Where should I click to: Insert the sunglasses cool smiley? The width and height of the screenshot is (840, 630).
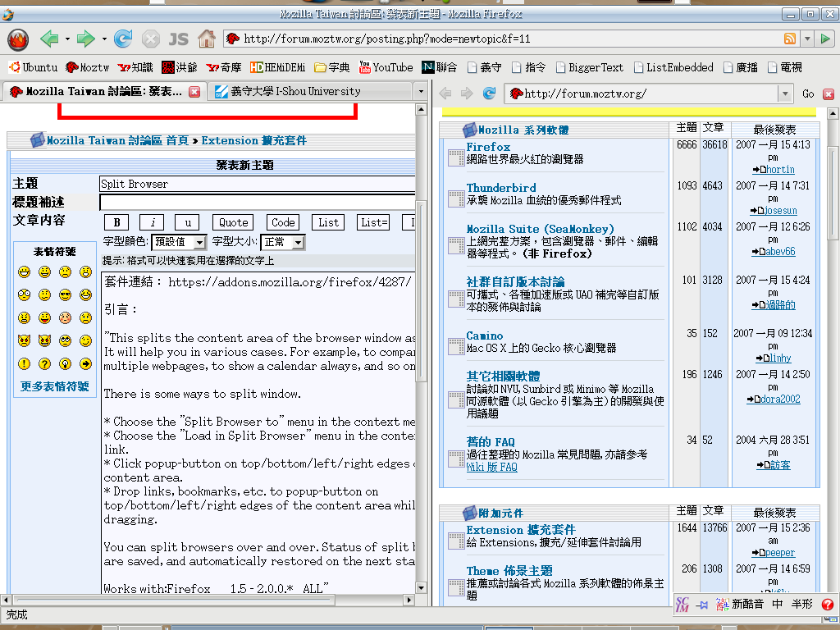[66, 294]
